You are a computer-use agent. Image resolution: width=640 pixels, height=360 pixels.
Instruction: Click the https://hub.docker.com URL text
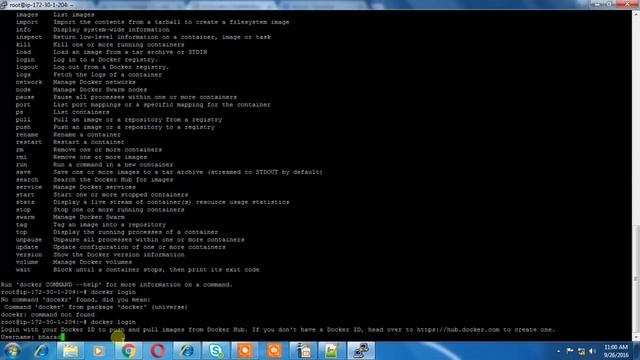coord(458,330)
